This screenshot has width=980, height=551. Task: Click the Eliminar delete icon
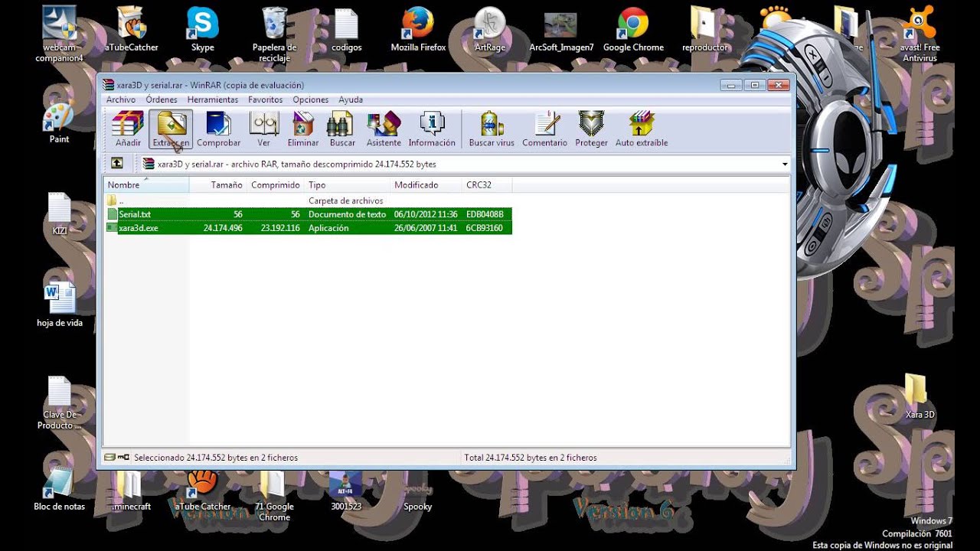click(x=303, y=129)
